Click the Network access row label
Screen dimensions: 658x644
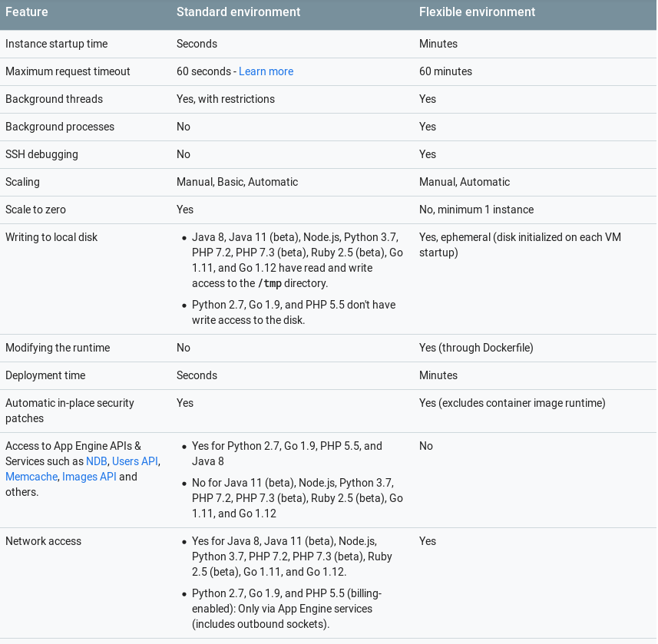[43, 541]
